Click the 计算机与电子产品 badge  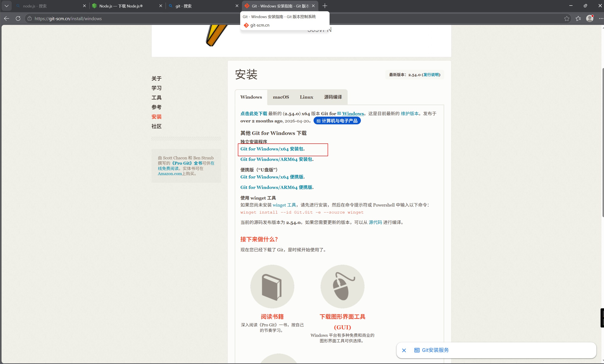(337, 121)
